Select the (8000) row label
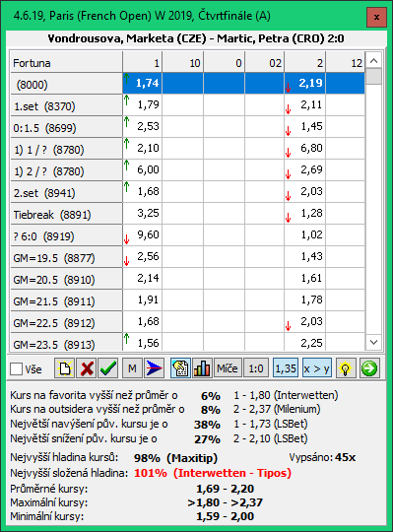393x532 pixels. tap(66, 84)
